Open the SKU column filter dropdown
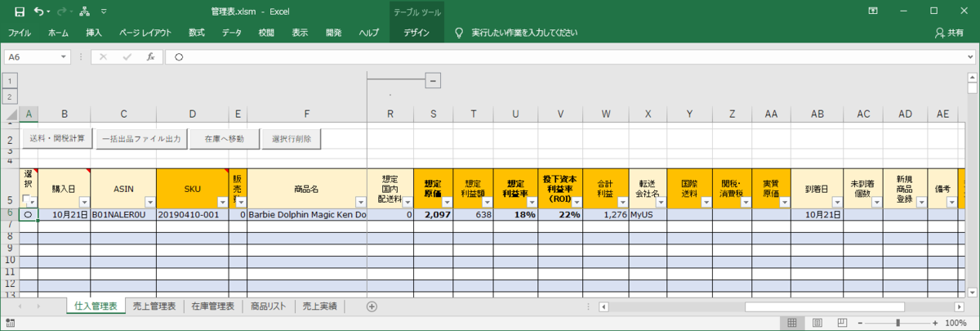 tap(222, 202)
